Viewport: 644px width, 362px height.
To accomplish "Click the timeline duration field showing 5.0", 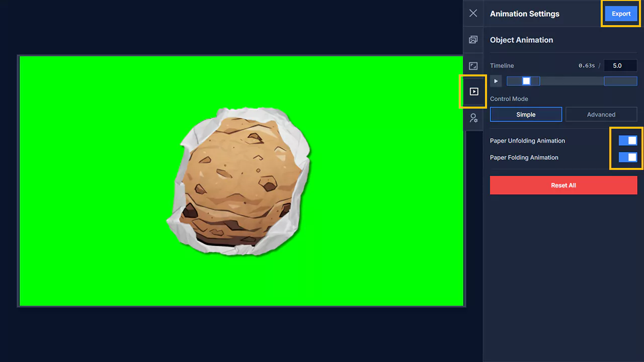I will tap(620, 65).
